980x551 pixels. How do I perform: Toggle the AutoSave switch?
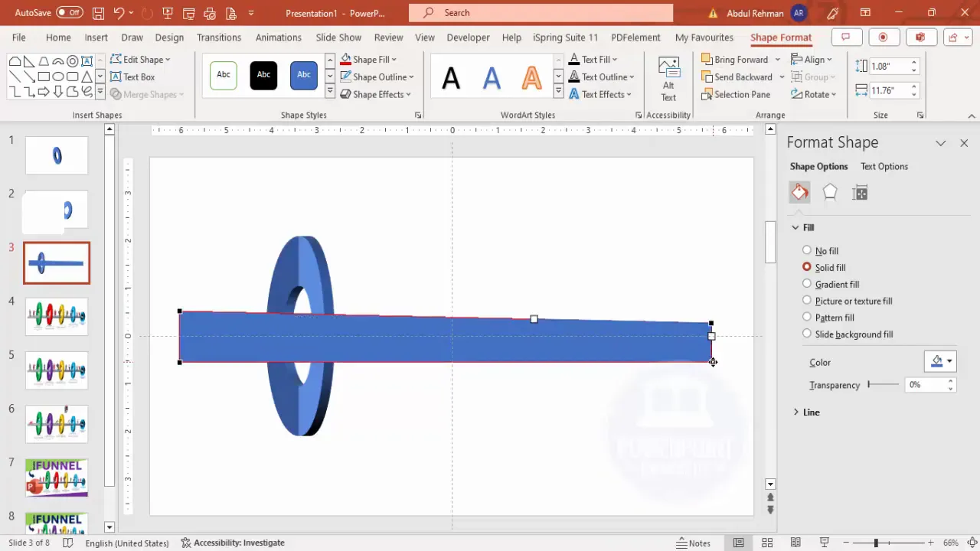point(70,13)
